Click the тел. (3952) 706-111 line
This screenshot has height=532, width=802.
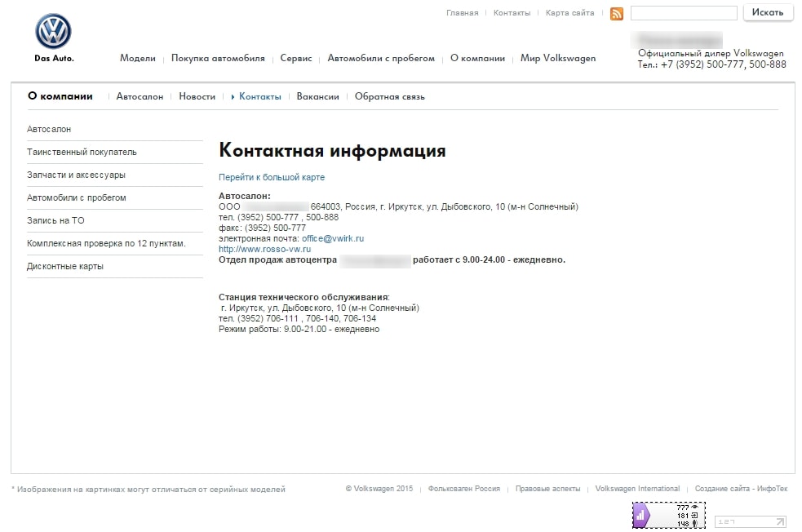[x=297, y=318]
